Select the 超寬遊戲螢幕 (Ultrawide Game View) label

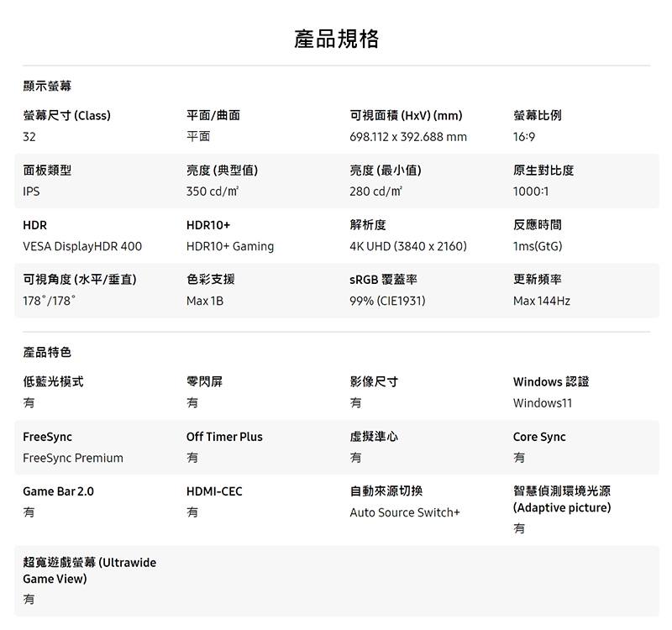click(89, 570)
